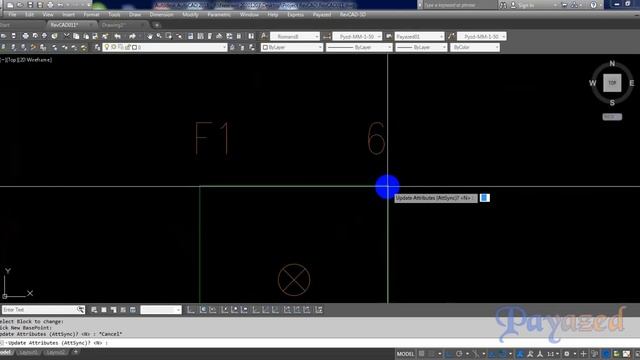Click the Layer Properties Manager icon
Screen dimensions: 640x360
(x=97, y=47)
